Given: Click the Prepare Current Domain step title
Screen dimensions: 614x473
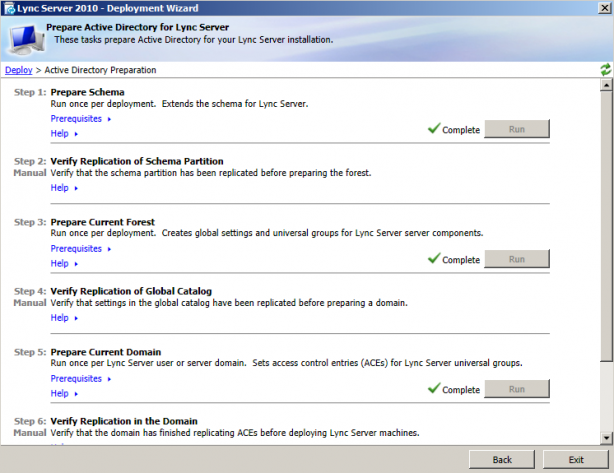Looking at the screenshot, I should pos(106,352).
